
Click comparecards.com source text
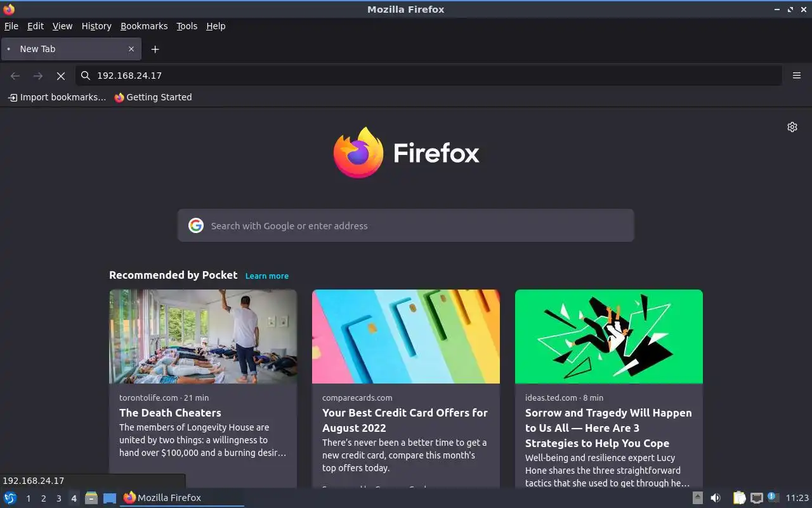(x=357, y=398)
